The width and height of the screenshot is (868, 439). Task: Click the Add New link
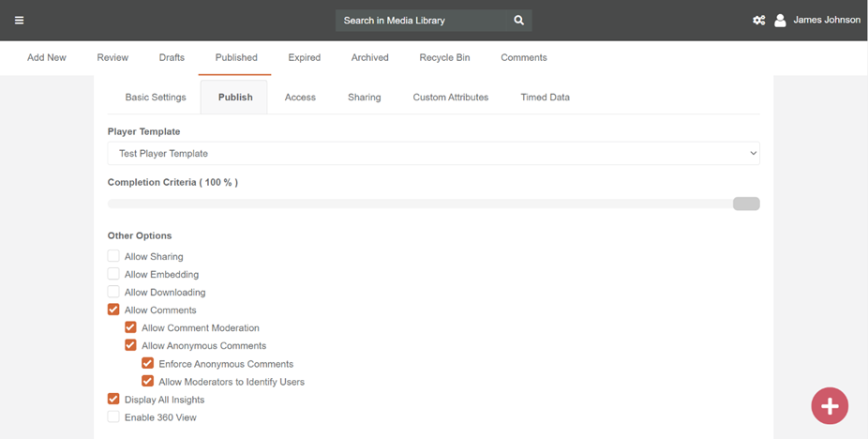(x=47, y=57)
